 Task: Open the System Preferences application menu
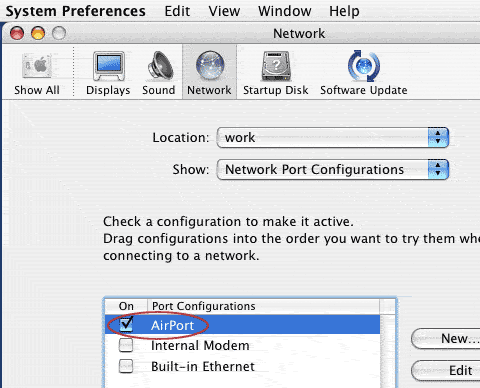pyautogui.click(x=75, y=11)
